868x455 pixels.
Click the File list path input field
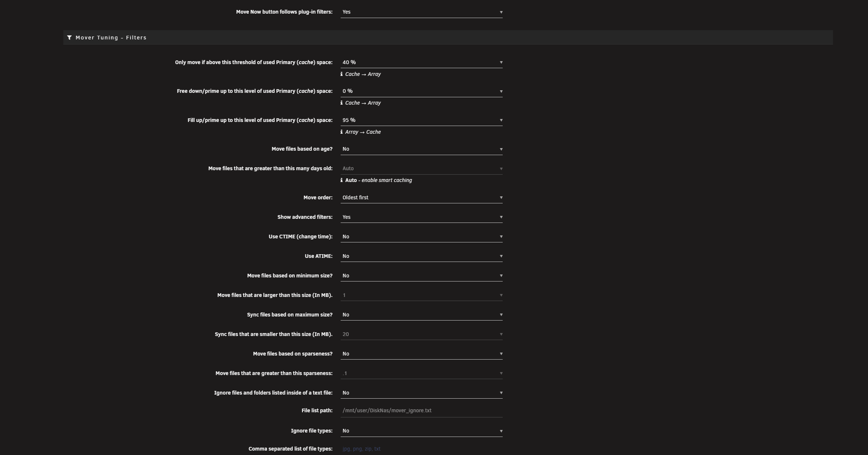click(421, 410)
